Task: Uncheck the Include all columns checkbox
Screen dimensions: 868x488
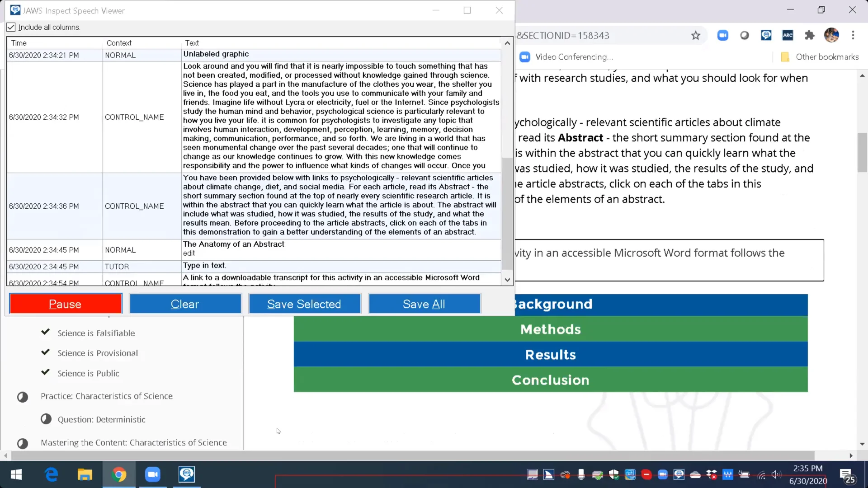Action: [11, 27]
